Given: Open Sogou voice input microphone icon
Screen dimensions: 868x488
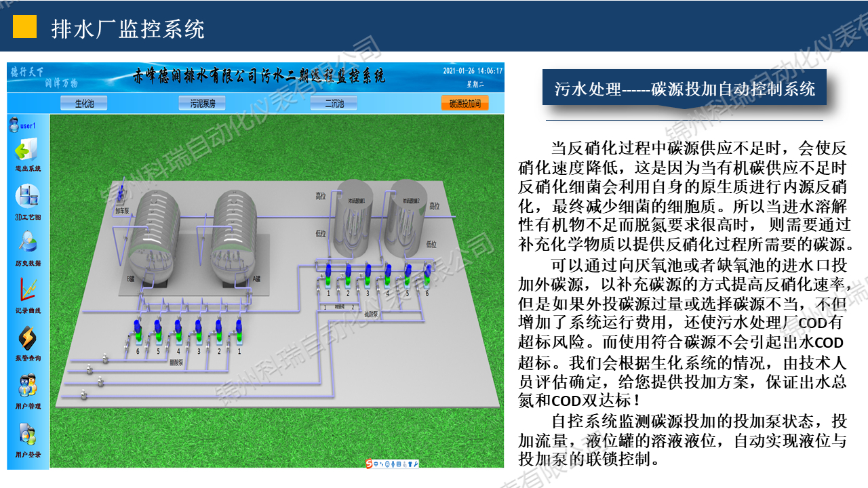Looking at the screenshot, I should 393,465.
